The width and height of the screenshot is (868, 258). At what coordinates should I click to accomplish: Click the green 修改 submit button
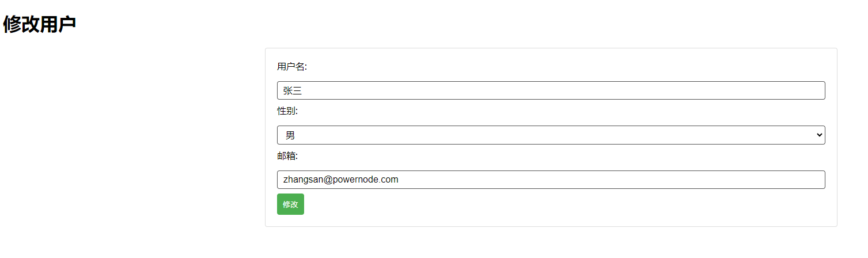pos(290,204)
